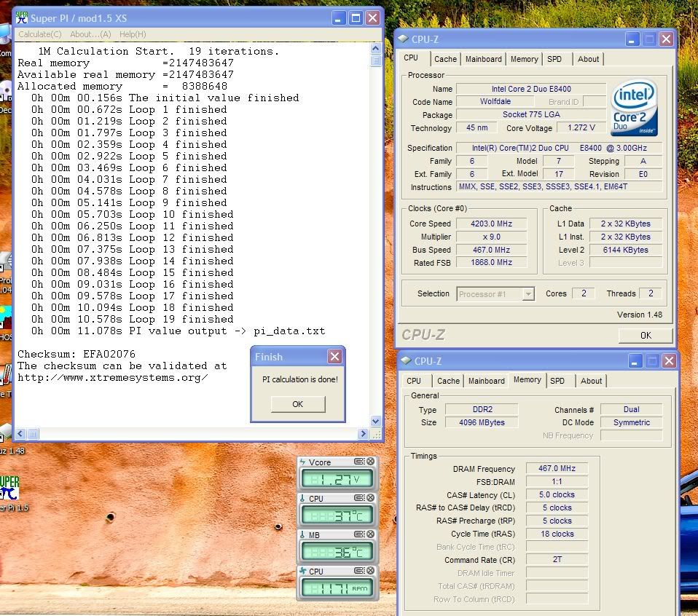The height and width of the screenshot is (616, 698).
Task: Close the Vcore gadget
Action: pos(370,462)
